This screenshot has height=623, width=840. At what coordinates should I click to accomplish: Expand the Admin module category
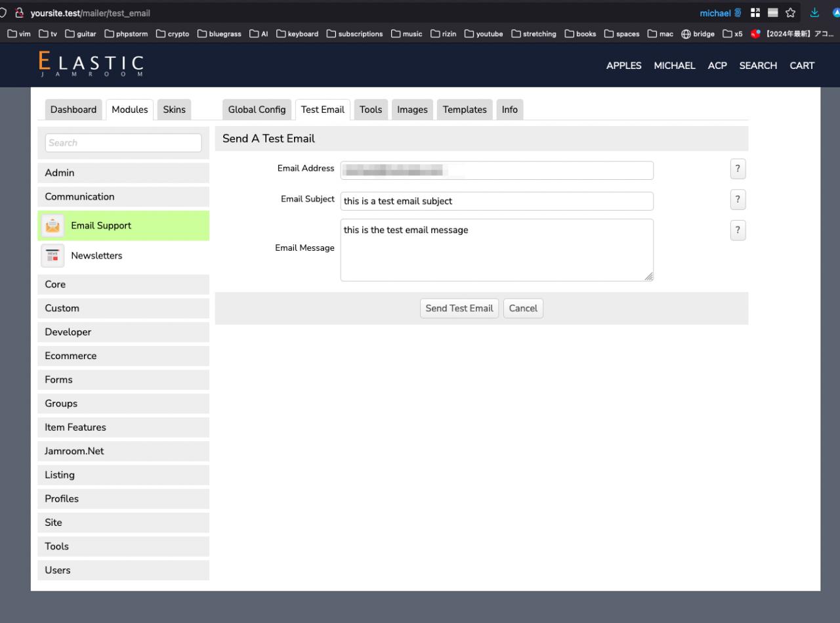point(123,173)
